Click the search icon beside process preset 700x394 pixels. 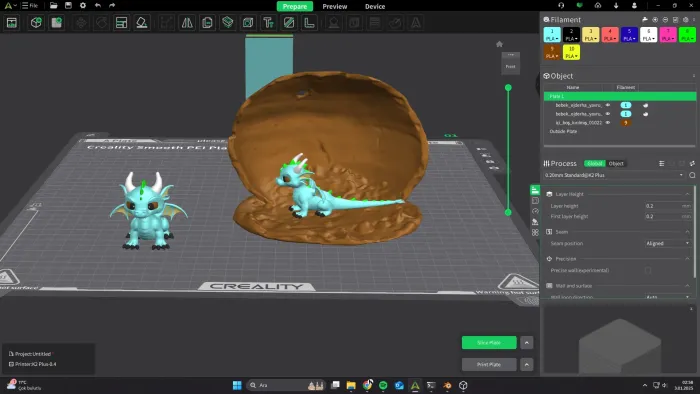coord(692,175)
